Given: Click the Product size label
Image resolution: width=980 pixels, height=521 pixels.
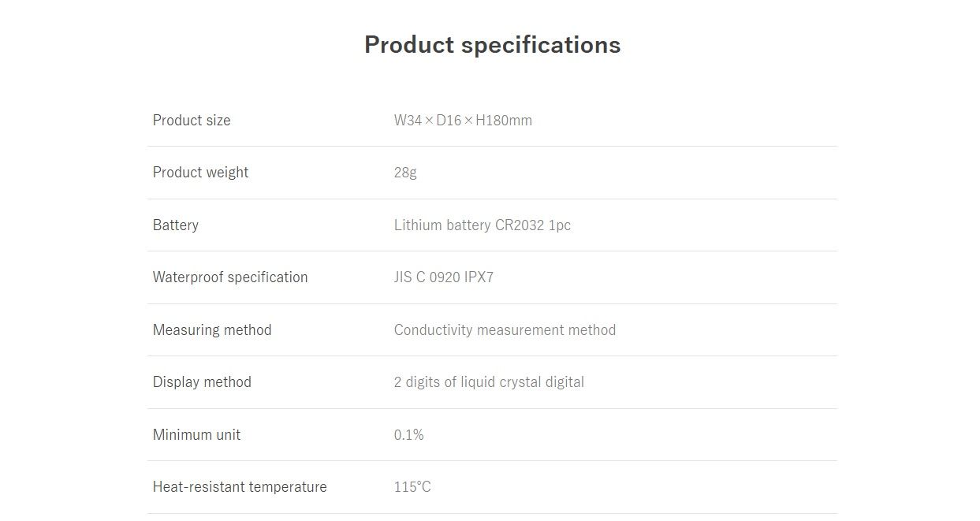Looking at the screenshot, I should (x=192, y=121).
